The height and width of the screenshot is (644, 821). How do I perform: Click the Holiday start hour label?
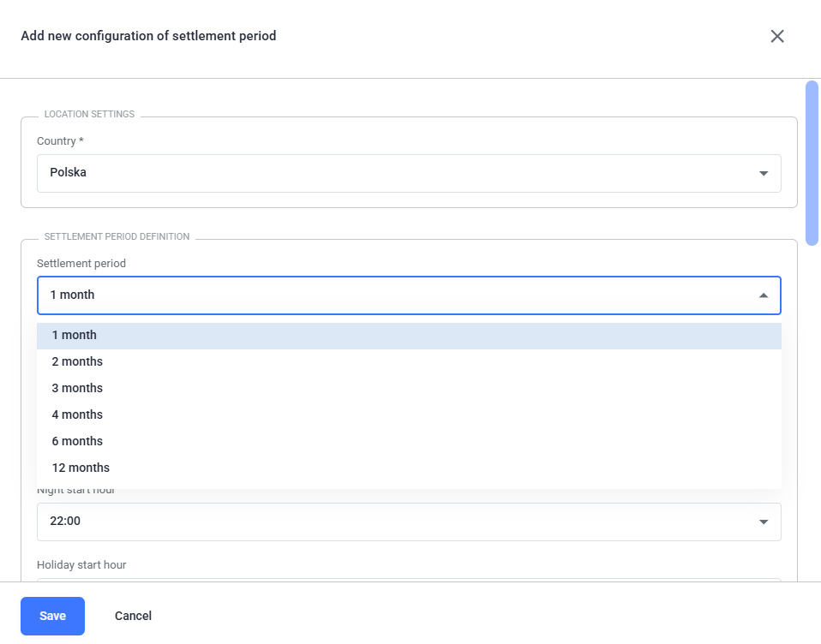click(x=81, y=565)
